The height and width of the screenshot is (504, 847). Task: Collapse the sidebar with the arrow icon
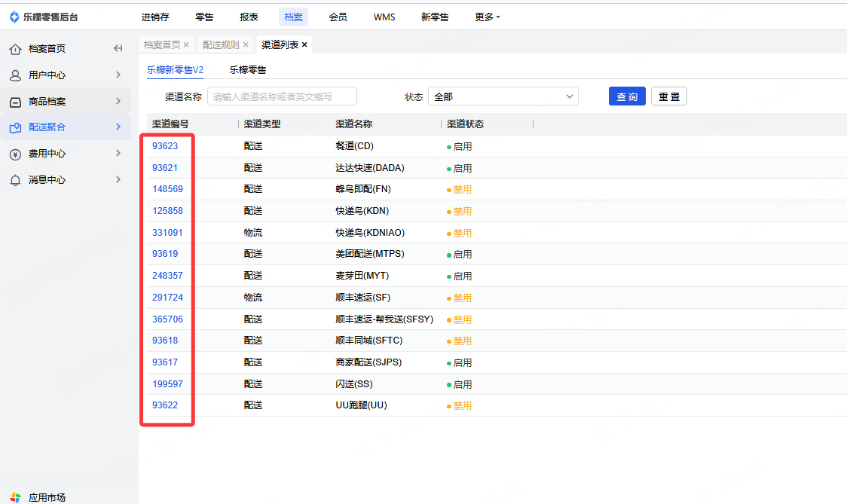[x=118, y=49]
